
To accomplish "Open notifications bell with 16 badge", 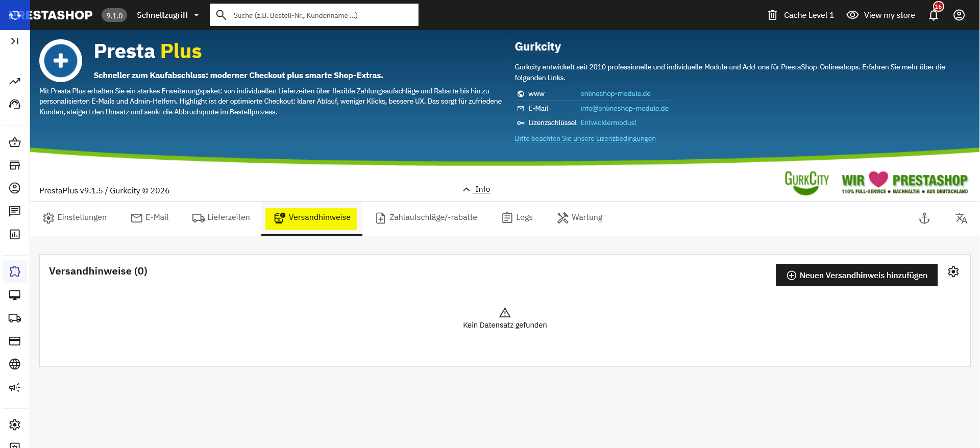I will [934, 14].
